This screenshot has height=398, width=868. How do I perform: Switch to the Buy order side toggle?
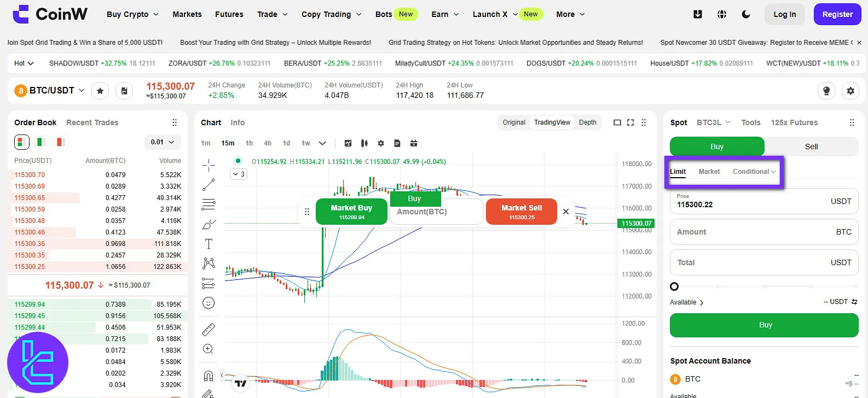coord(717,147)
